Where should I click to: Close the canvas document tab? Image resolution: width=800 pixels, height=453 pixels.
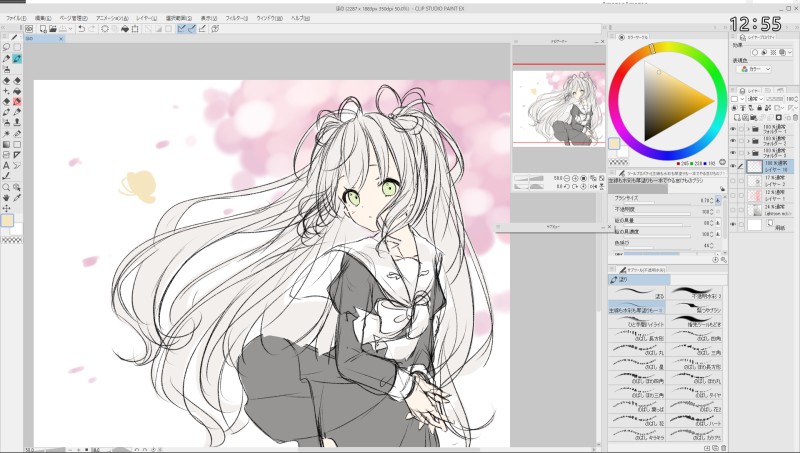(x=61, y=39)
